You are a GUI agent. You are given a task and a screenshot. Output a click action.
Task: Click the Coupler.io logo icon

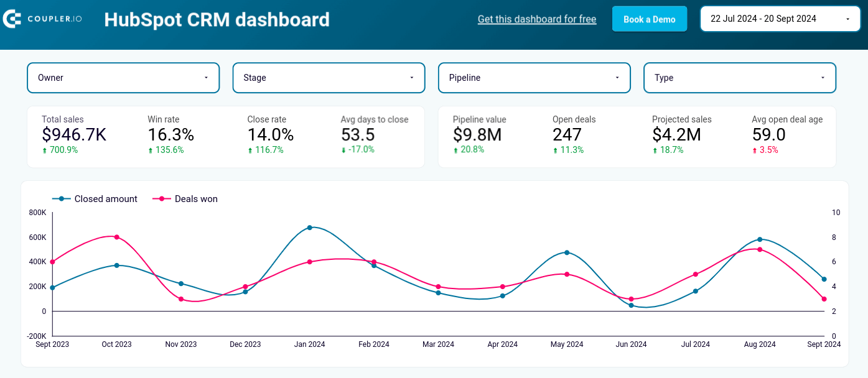coord(12,19)
